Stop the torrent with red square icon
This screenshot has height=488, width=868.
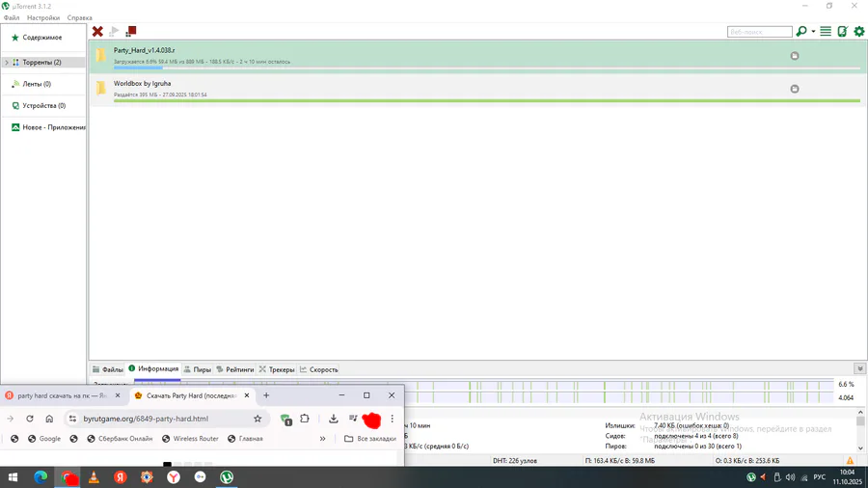pos(130,32)
